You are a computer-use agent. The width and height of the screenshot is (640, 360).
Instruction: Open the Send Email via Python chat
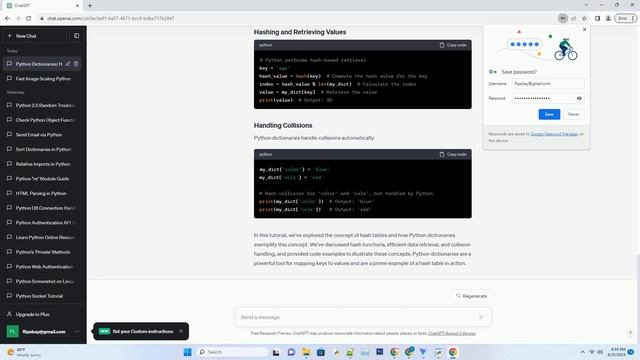coord(43,135)
